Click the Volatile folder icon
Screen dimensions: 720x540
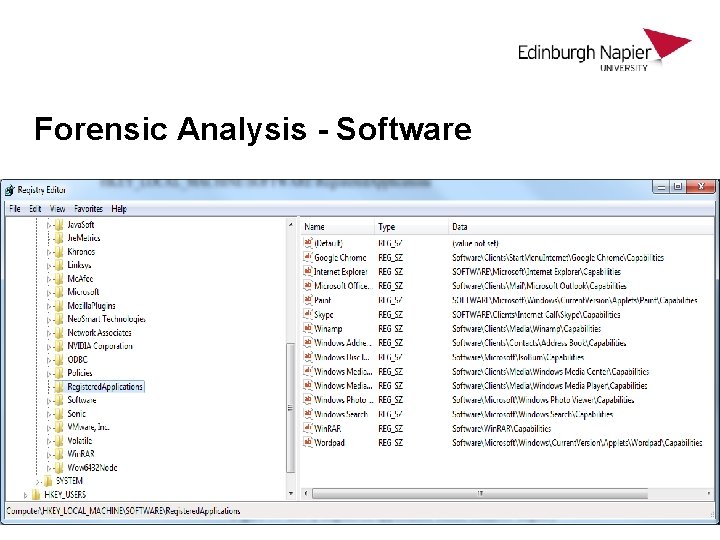(59, 440)
